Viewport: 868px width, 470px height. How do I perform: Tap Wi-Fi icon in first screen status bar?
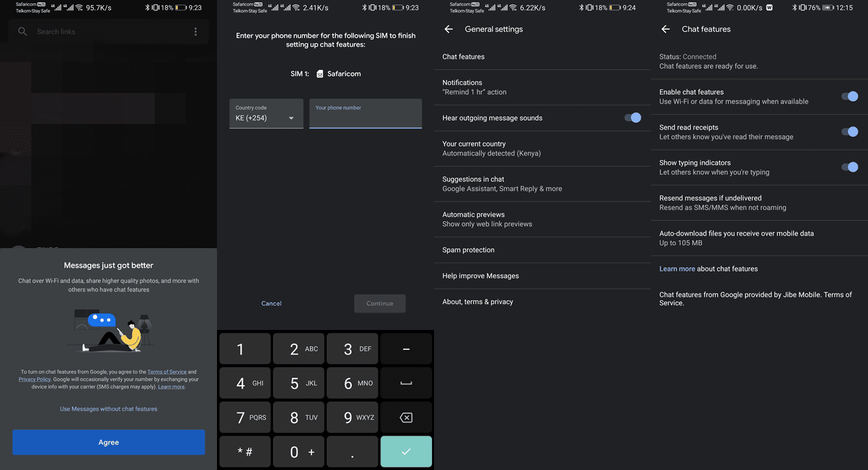tap(80, 8)
